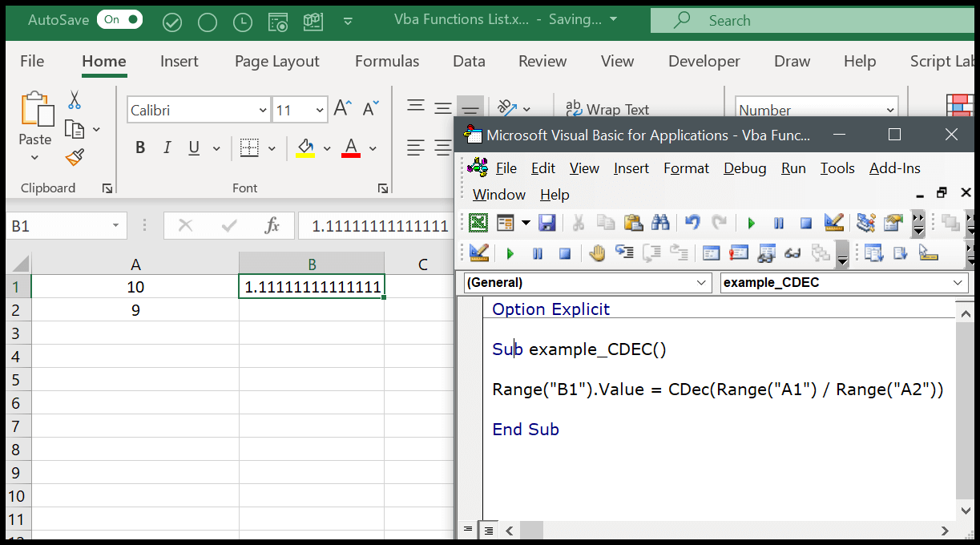Open the Properties Window icon in VBA toolbar
Image resolution: width=980 pixels, height=545 pixels.
[893, 223]
